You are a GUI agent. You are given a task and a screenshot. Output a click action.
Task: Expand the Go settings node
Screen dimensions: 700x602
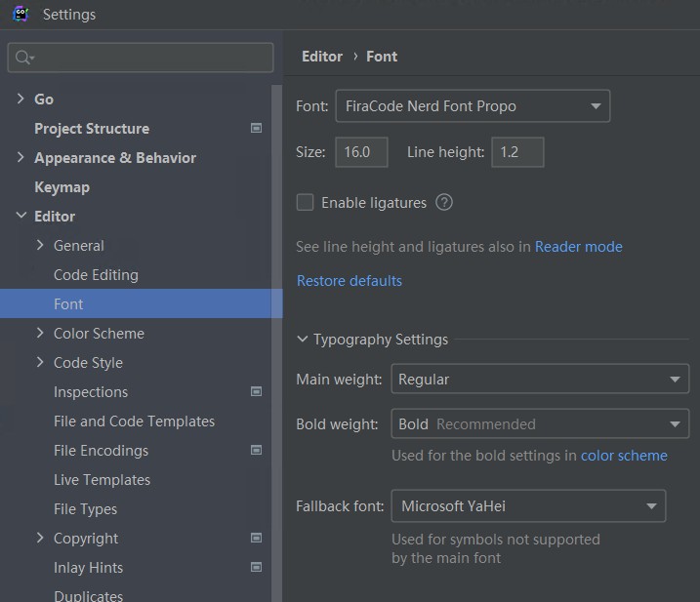tap(21, 99)
